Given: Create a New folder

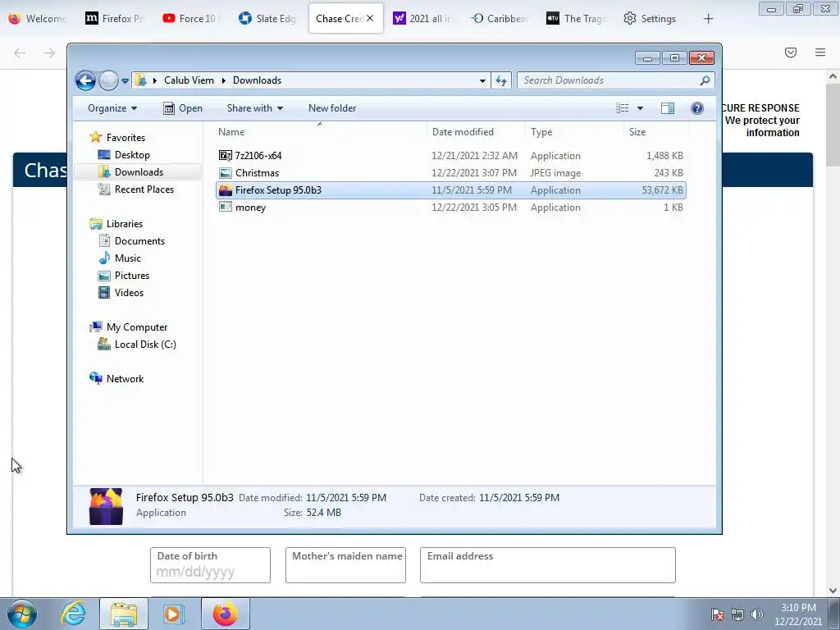Looking at the screenshot, I should (332, 108).
